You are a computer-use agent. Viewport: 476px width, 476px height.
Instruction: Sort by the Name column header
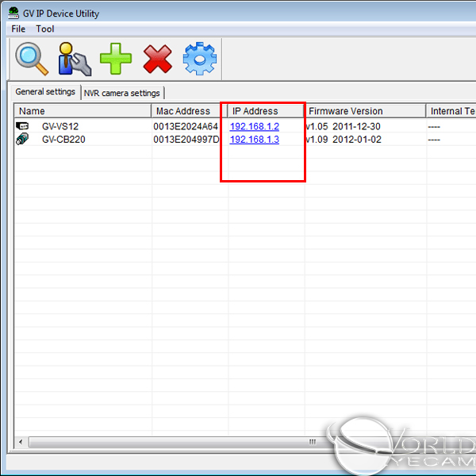click(x=83, y=111)
